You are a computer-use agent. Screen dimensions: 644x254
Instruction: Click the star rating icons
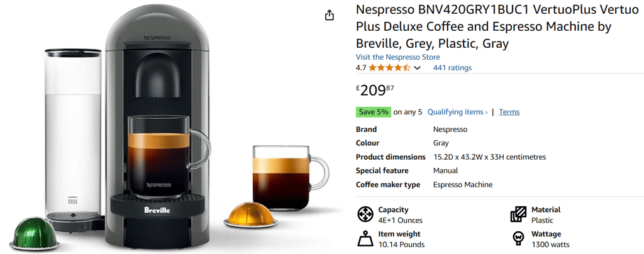pos(389,68)
